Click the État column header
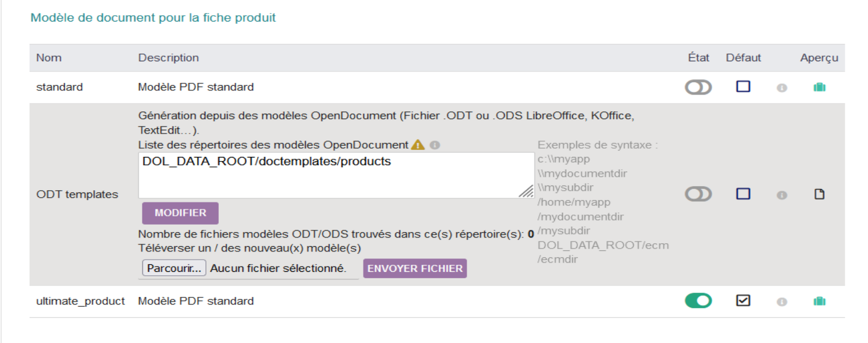 click(699, 58)
